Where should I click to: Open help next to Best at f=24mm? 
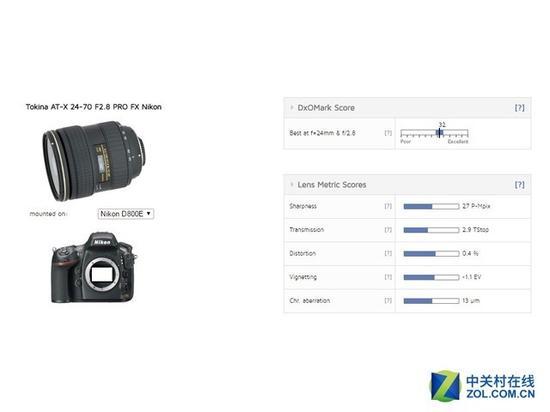(388, 133)
